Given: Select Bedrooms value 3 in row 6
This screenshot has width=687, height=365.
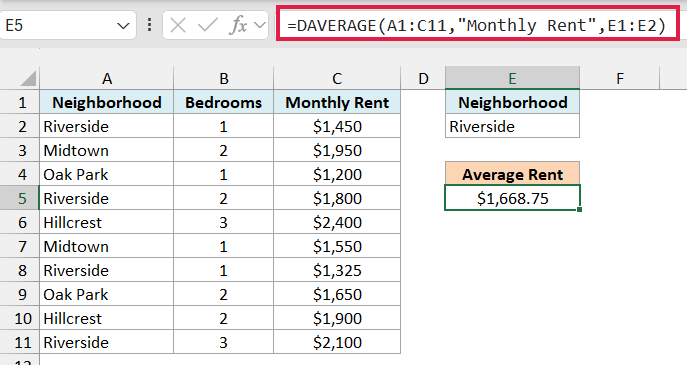Looking at the screenshot, I should point(223,223).
